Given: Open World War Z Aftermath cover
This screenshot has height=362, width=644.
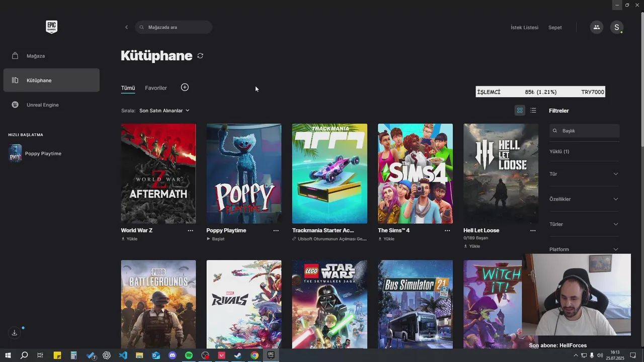Looking at the screenshot, I should (x=158, y=173).
